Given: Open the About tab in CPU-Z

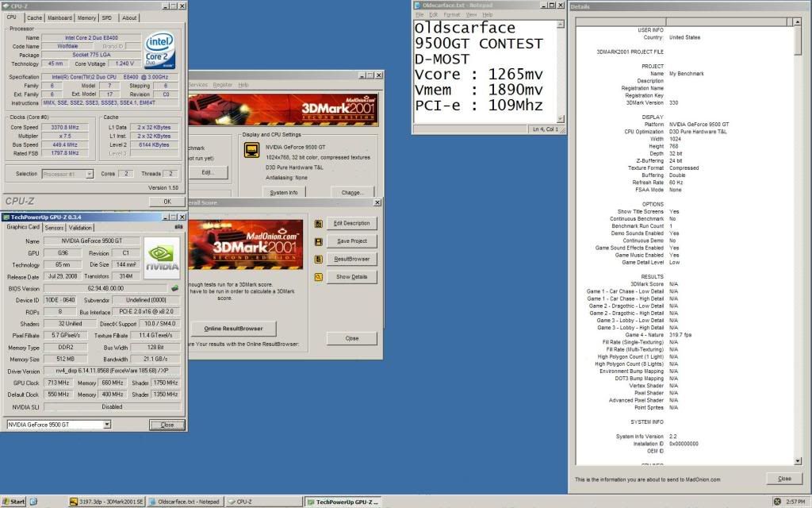Looking at the screenshot, I should [x=129, y=17].
